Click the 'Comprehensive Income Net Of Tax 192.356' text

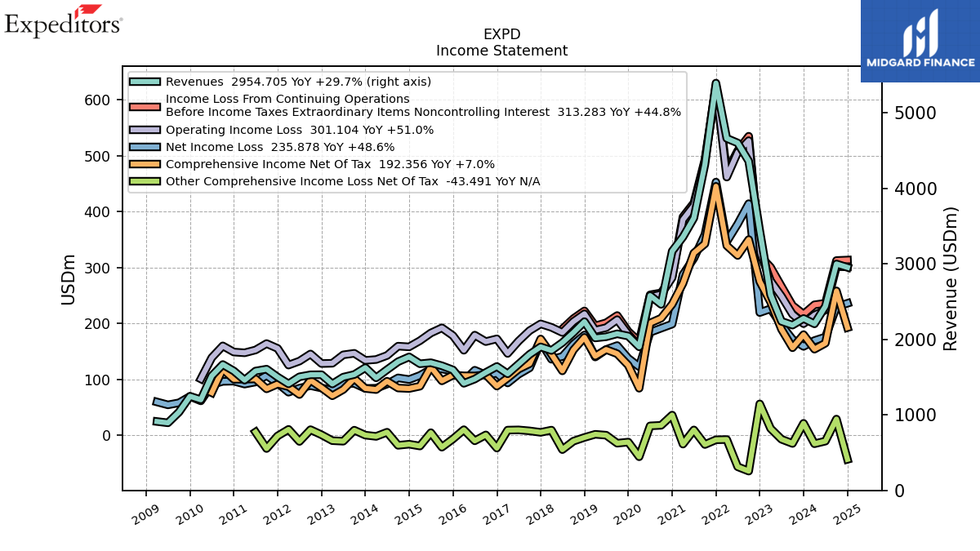point(330,164)
